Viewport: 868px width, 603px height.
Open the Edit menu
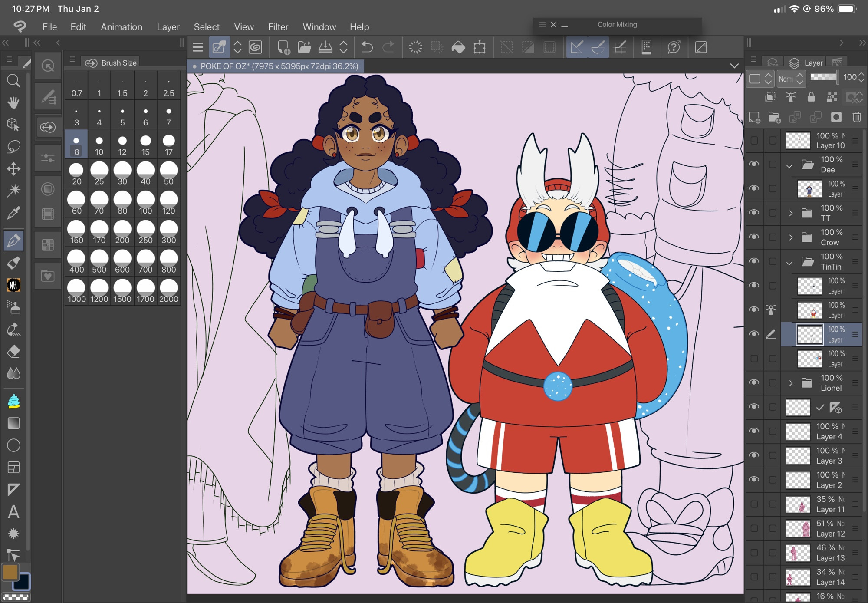[x=78, y=27]
